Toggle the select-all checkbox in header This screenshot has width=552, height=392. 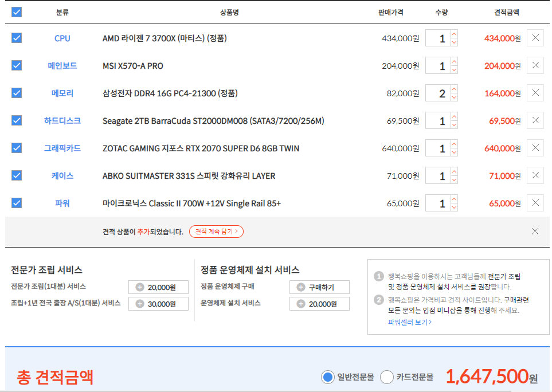[x=17, y=12]
